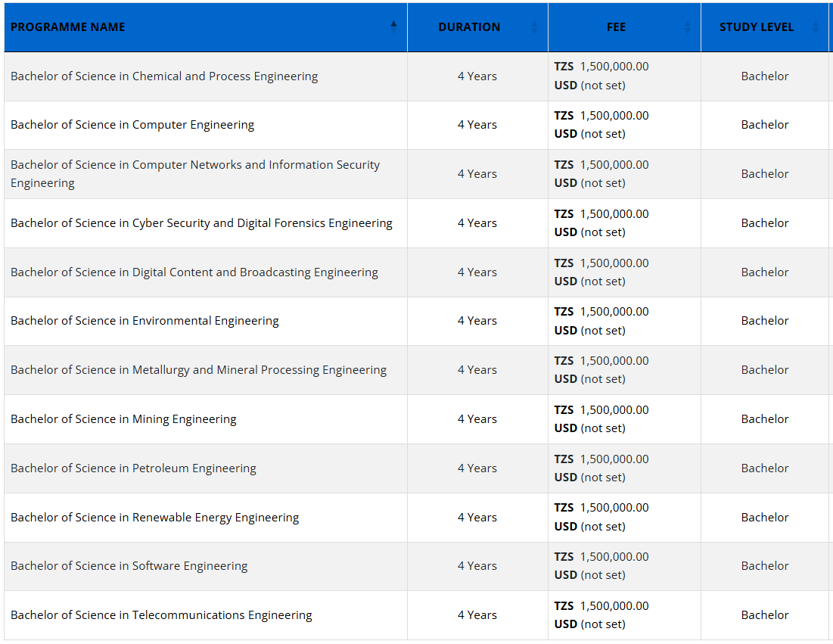Select Bachelor of Science in Telecommunications Engineering
Image resolution: width=833 pixels, height=644 pixels.
click(161, 614)
